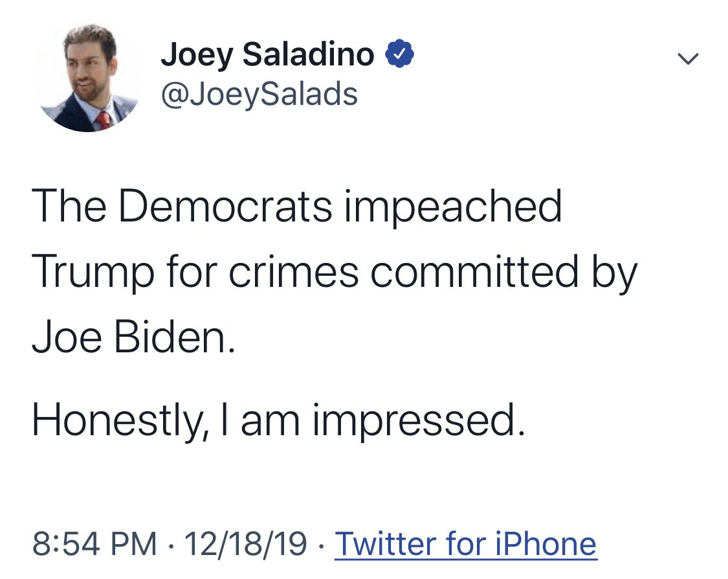Open the tweet options chevron menu

688,58
